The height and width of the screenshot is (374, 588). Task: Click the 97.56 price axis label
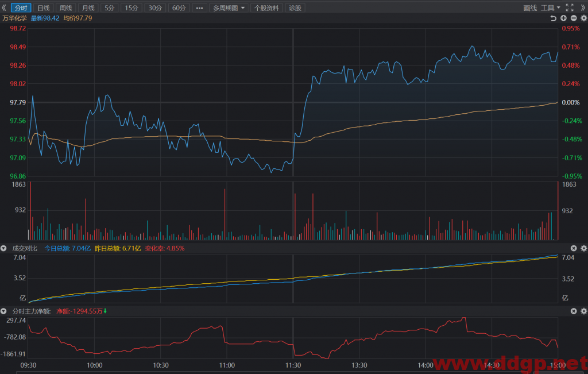(18, 121)
